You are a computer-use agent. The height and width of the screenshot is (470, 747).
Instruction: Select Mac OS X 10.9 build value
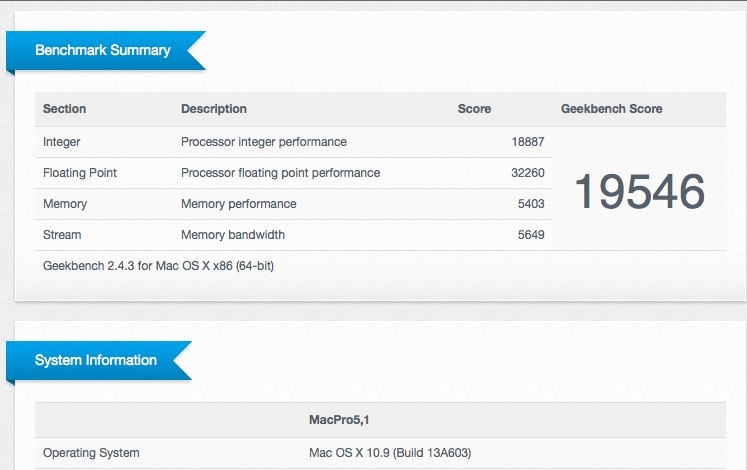tap(390, 453)
